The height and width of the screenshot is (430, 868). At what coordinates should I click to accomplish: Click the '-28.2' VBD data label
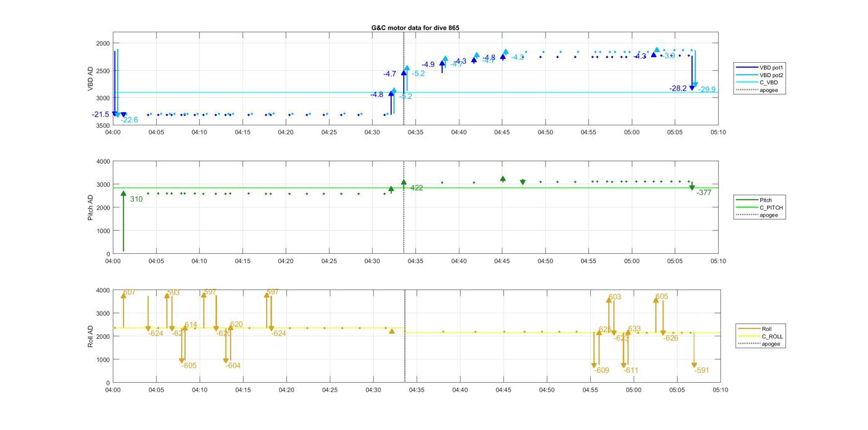pyautogui.click(x=678, y=89)
